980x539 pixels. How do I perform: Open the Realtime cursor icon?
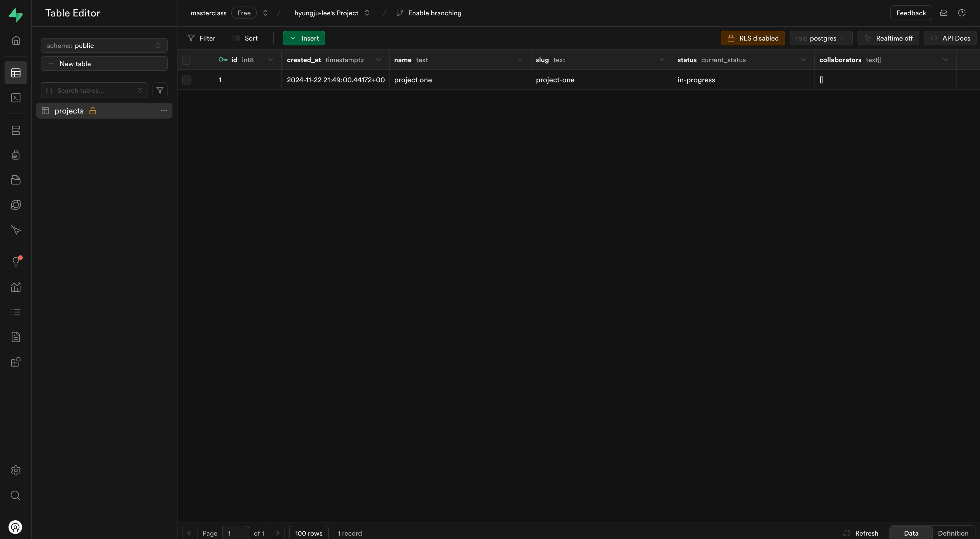click(16, 230)
